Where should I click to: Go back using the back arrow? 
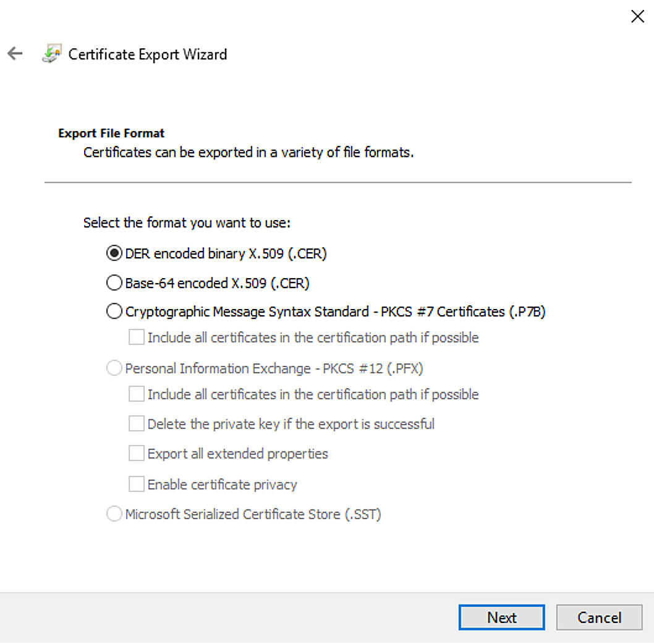click(15, 54)
